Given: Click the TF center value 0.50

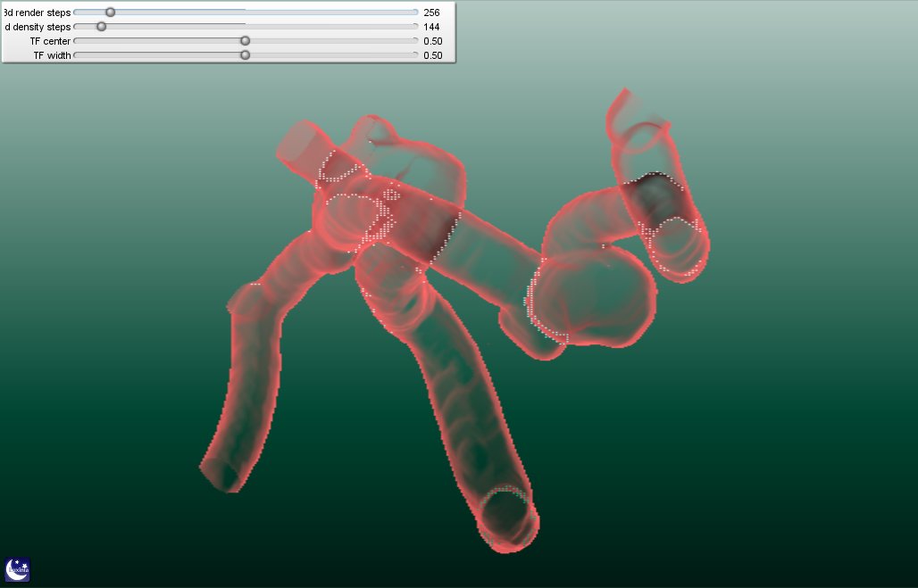Looking at the screenshot, I should click(433, 41).
